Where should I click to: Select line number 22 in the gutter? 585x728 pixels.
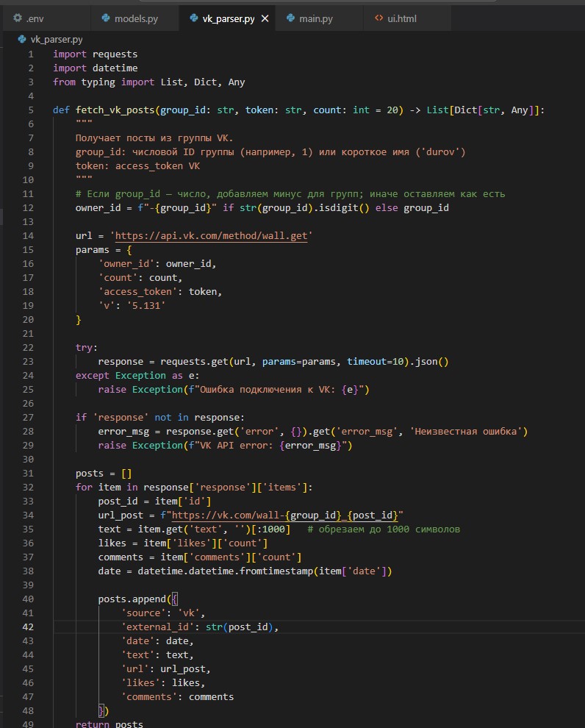pyautogui.click(x=29, y=347)
